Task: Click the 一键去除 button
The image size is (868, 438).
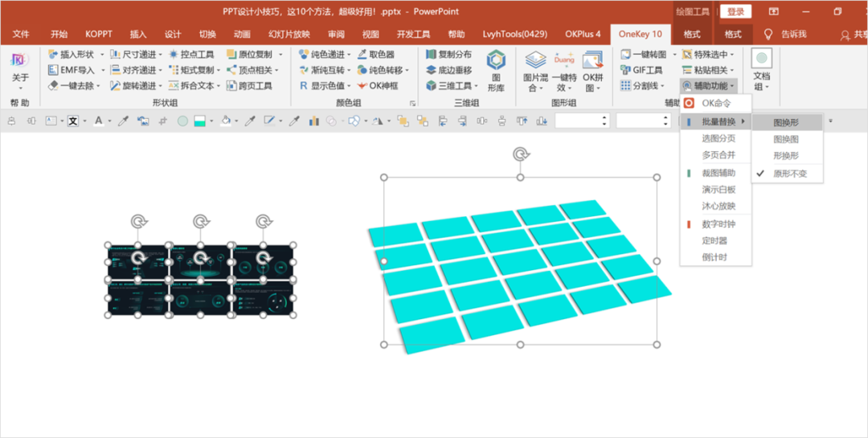Action: coord(74,86)
